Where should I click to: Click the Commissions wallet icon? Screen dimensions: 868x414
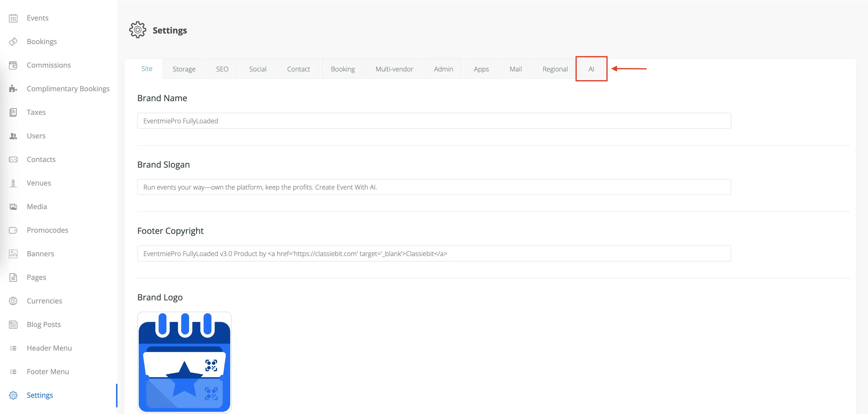(13, 65)
